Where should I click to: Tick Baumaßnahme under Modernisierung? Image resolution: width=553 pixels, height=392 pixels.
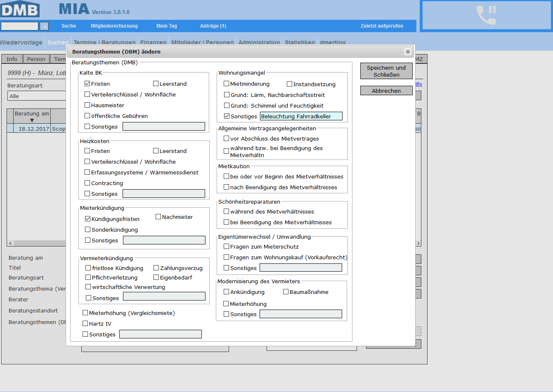point(286,291)
